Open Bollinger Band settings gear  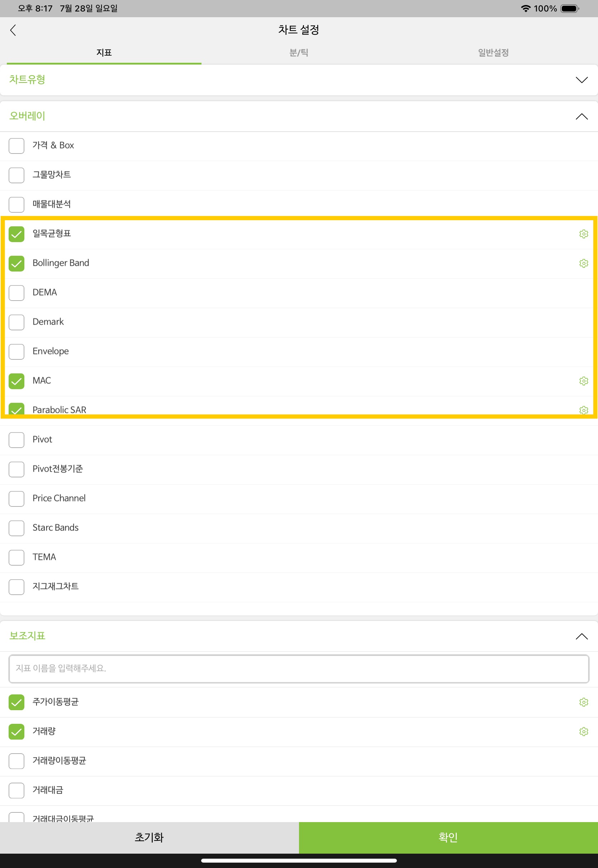583,264
